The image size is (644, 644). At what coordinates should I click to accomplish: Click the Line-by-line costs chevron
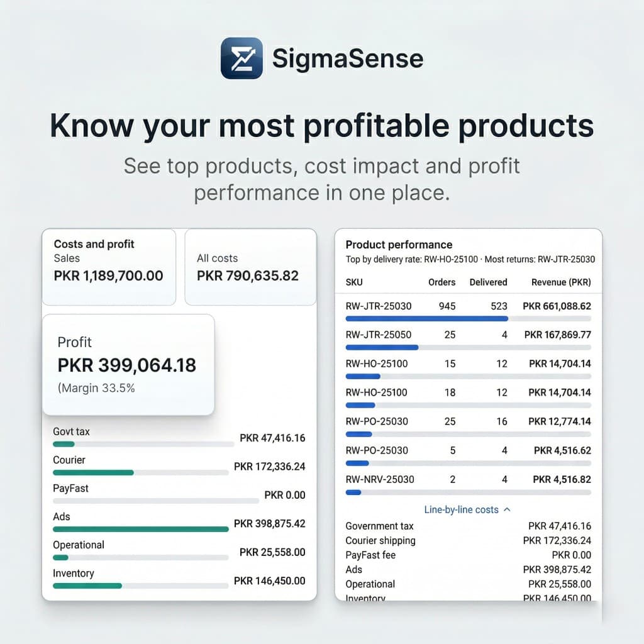[x=506, y=509]
